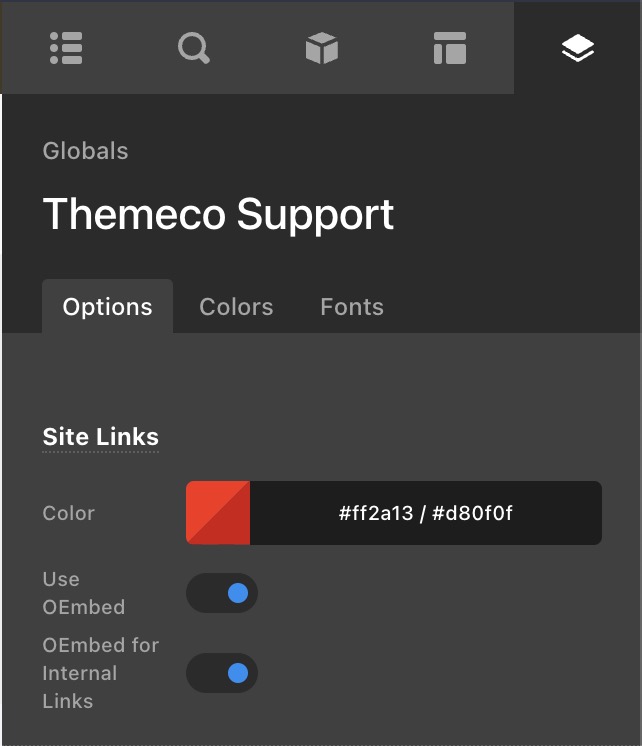Click the Color field label
642x746 pixels.
[68, 513]
